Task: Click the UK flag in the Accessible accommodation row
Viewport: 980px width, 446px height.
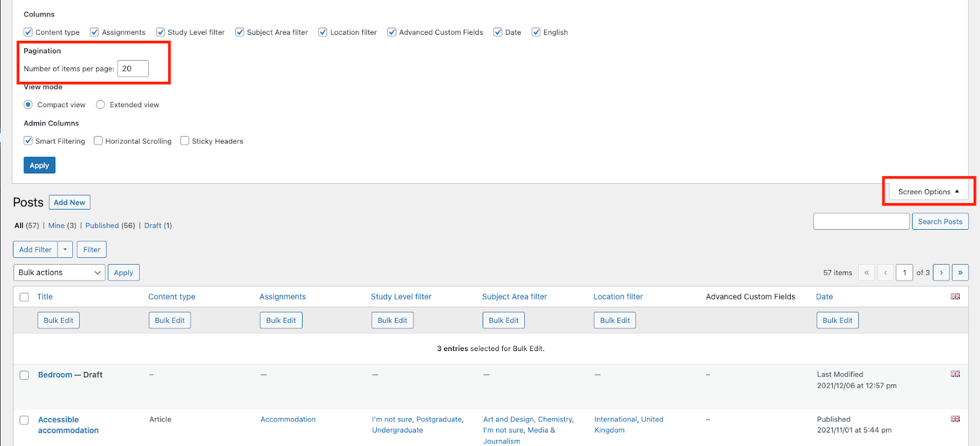Action: (x=955, y=419)
